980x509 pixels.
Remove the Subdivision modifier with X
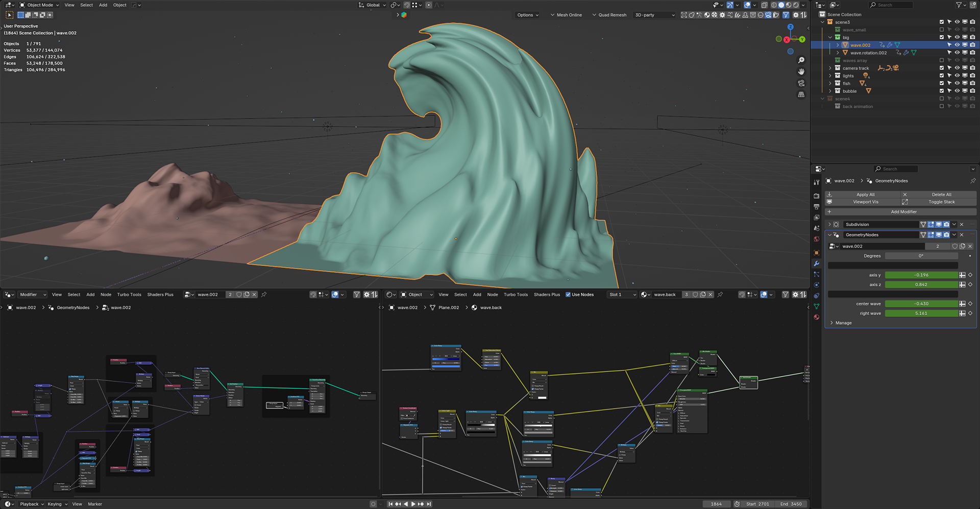click(x=962, y=225)
